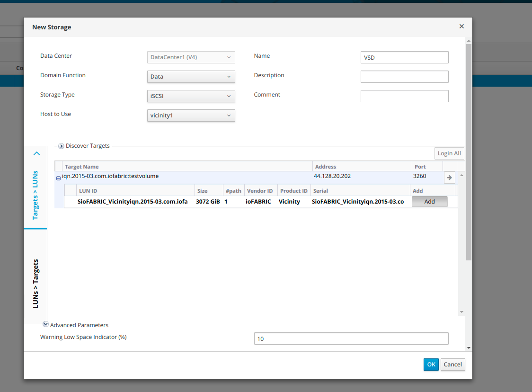Click the dialog's vertical scrollbar
The image size is (532, 392).
tap(469, 151)
